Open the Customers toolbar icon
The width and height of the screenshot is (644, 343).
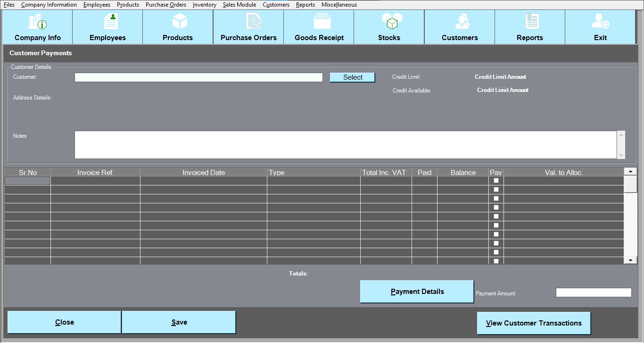pyautogui.click(x=462, y=22)
